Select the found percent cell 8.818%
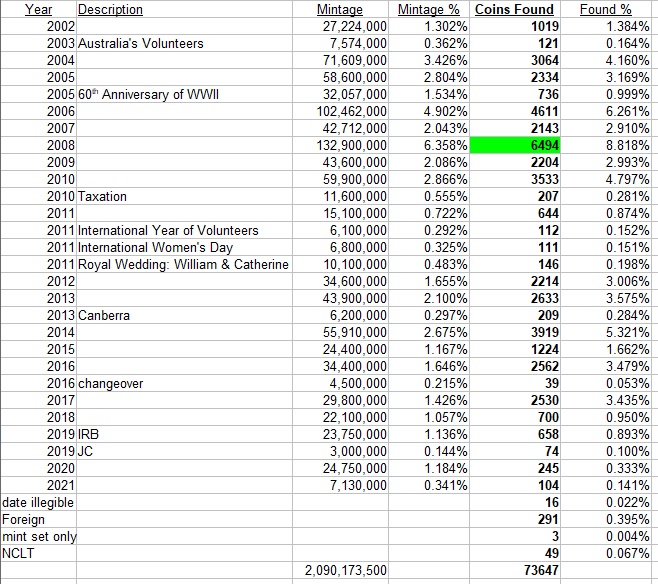This screenshot has height=584, width=658. point(606,145)
